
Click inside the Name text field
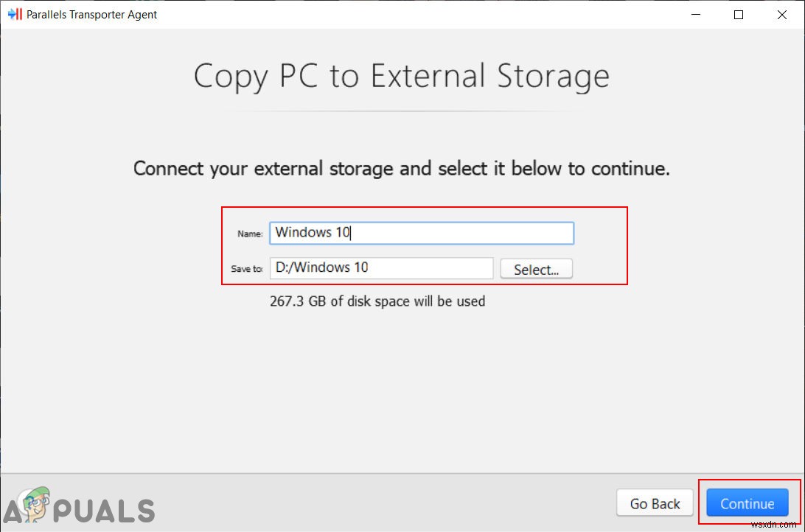[420, 232]
